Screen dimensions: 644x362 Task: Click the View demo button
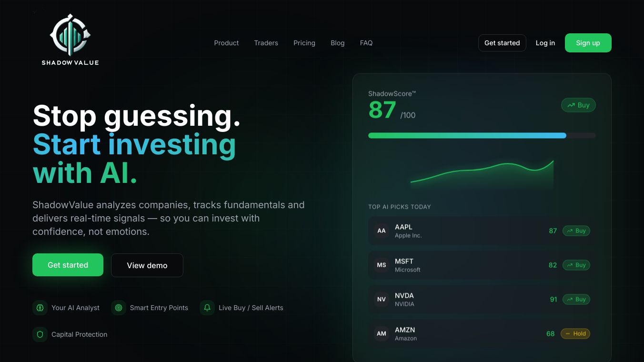point(147,265)
